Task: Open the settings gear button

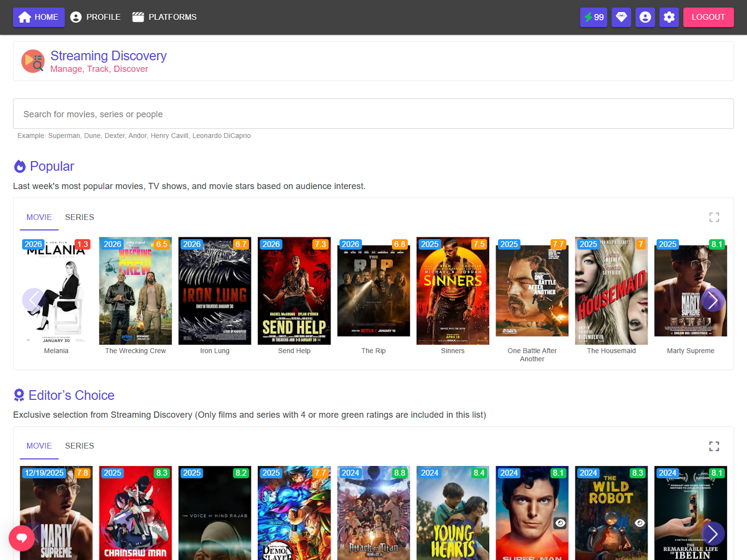Action: pos(669,17)
